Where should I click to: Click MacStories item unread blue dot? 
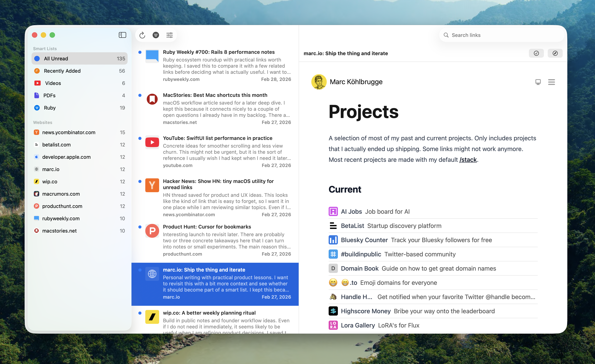pos(140,95)
